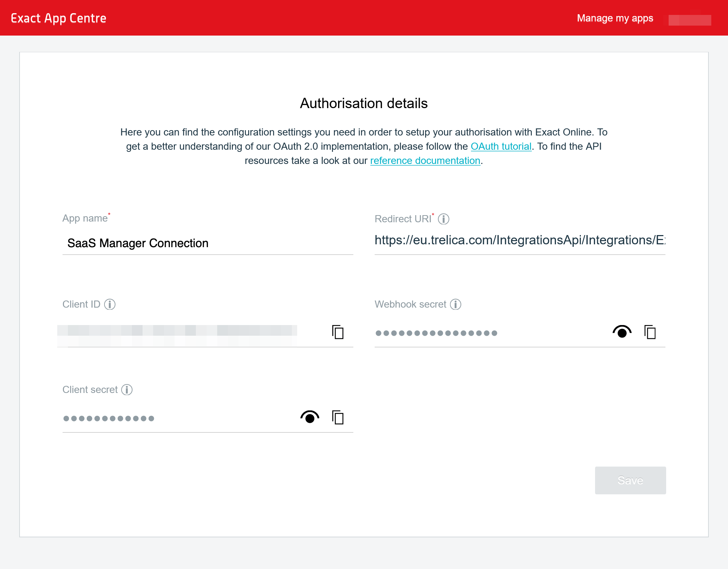Screen dimensions: 728x569
Task: Open the OAuth tutorial link
Action: coord(501,147)
